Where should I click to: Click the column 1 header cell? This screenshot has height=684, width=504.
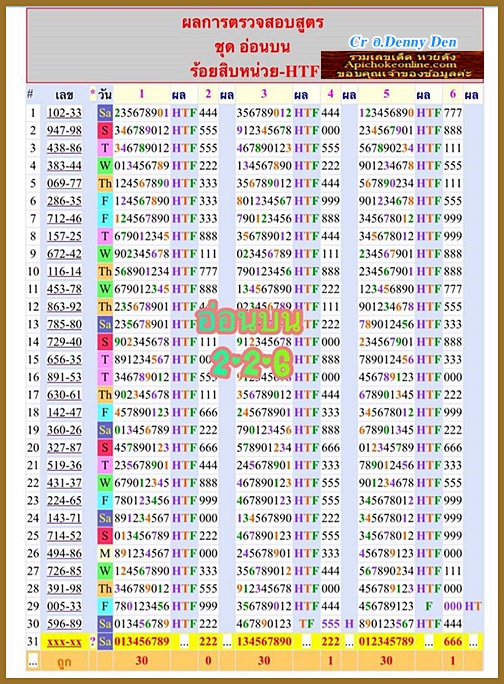[141, 94]
